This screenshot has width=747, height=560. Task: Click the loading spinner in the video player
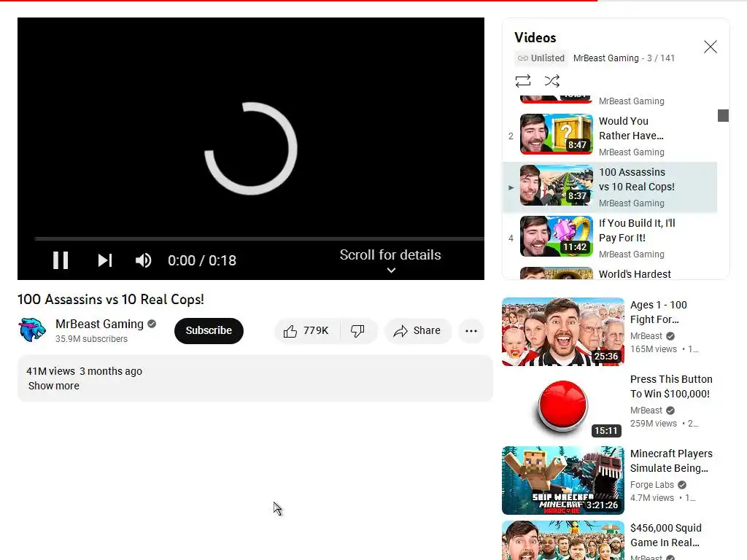[x=251, y=149]
